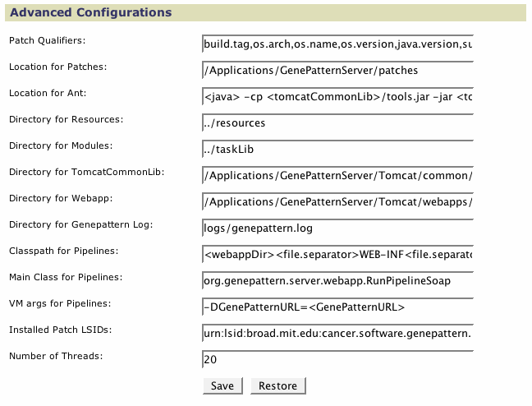Click the 'VM args for Pipelines:' label
532x406 pixels.
(60, 303)
